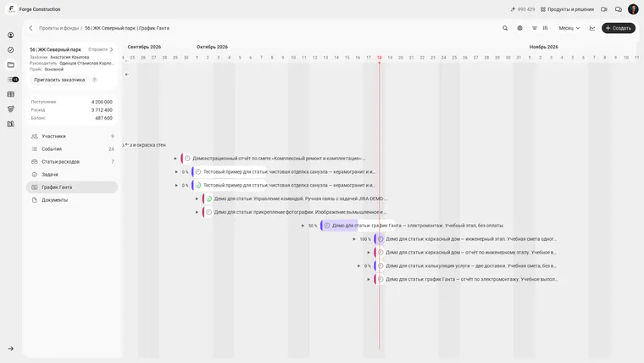This screenshot has width=644, height=363.
Task: Go back using the breadcrumb arrow
Action: point(31,28)
